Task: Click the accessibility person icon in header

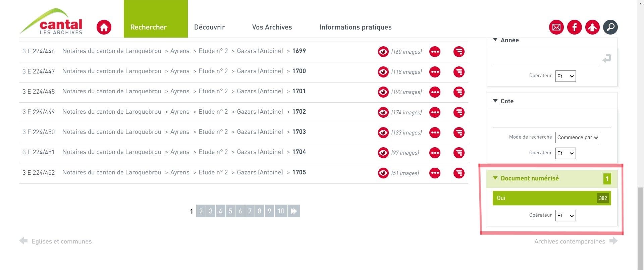Action: coord(592,27)
